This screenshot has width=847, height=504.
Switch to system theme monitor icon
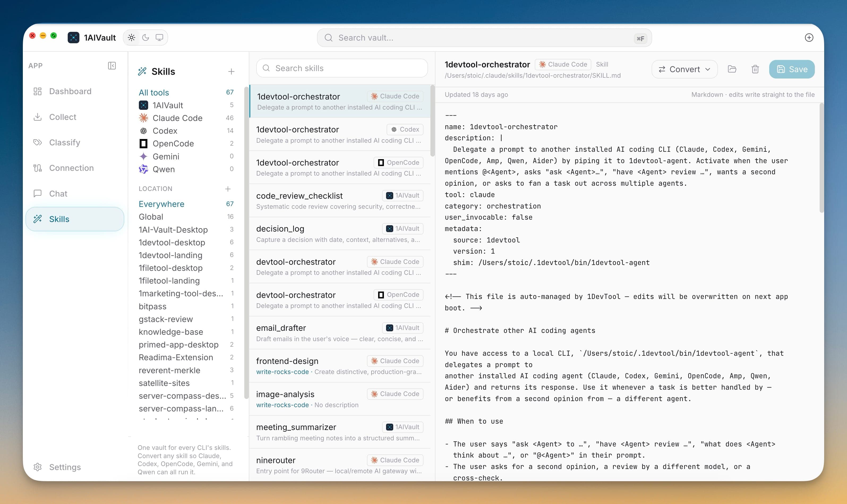(159, 37)
